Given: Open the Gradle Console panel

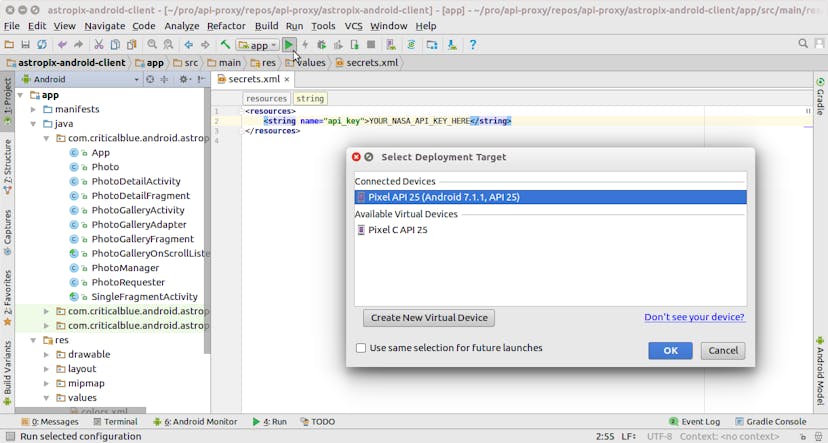Looking at the screenshot, I should click(770, 421).
